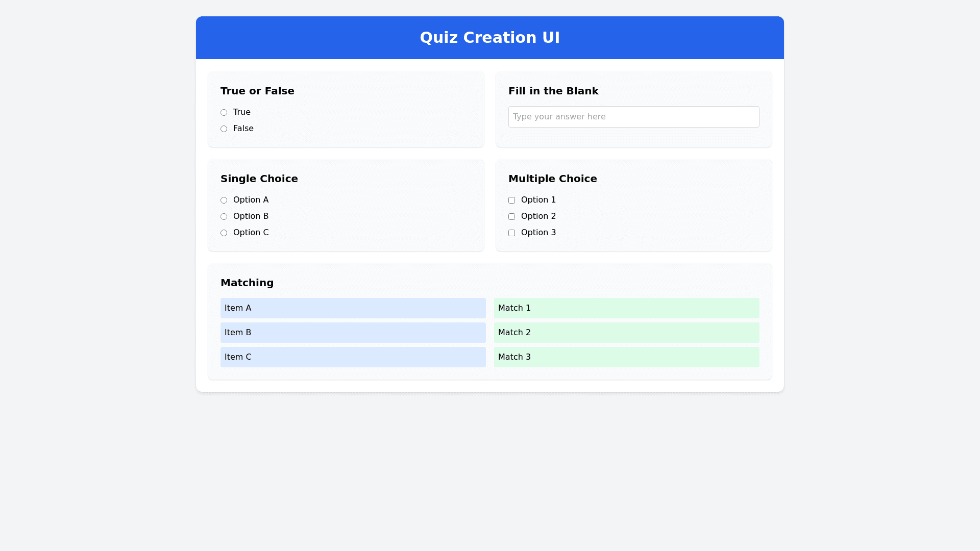Click the Quiz Creation UI header title
The image size is (980, 551).
[489, 38]
